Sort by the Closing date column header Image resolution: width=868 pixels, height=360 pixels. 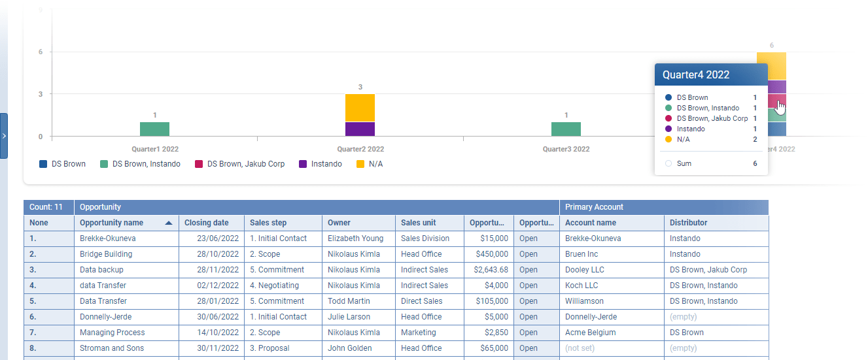[x=207, y=223]
